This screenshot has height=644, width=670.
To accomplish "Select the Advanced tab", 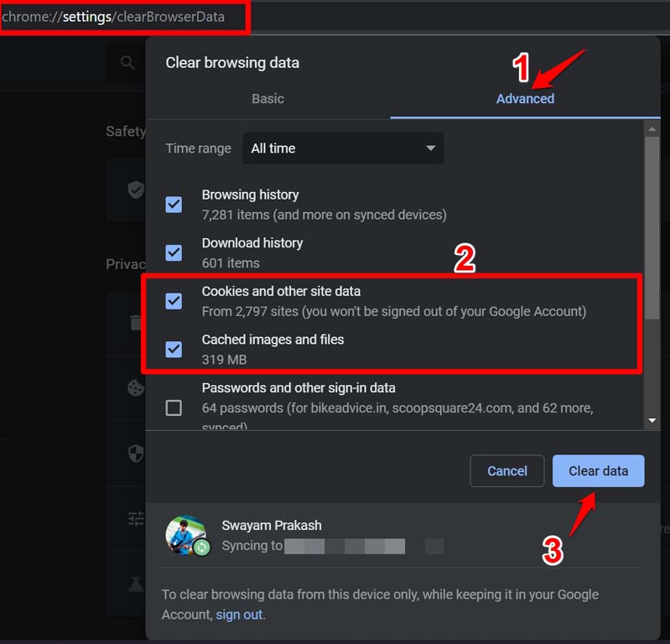I will (x=525, y=98).
